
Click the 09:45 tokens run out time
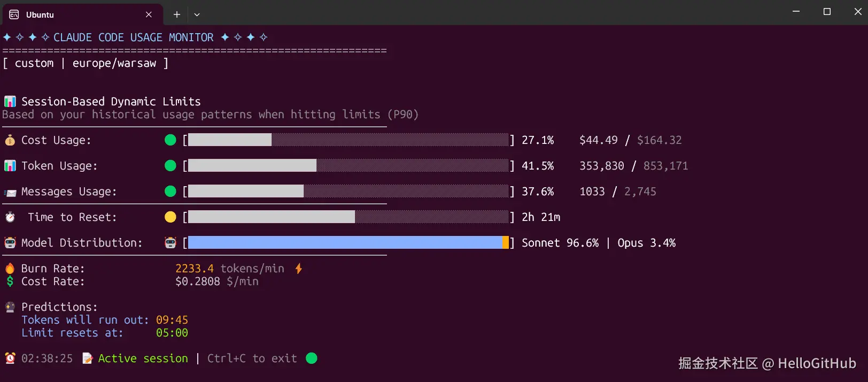click(172, 320)
